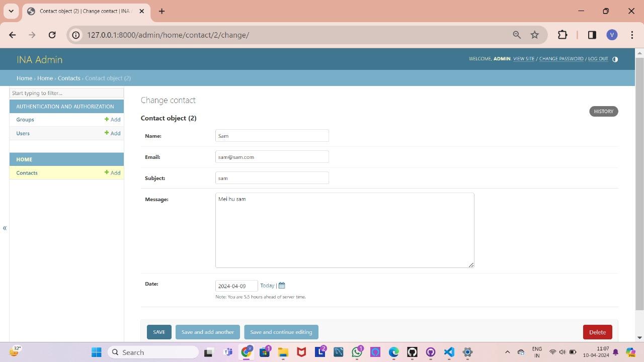Image resolution: width=644 pixels, height=362 pixels.
Task: Click into the Subject field
Action: coord(272,178)
